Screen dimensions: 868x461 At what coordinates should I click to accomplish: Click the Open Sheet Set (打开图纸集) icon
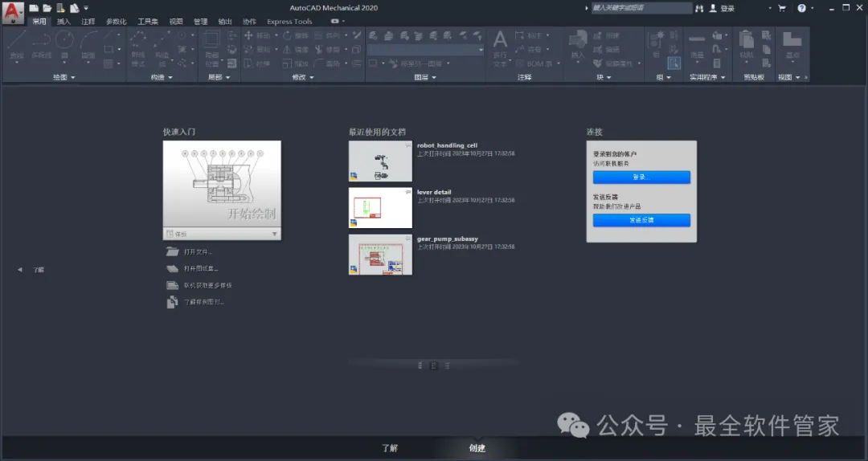(172, 268)
